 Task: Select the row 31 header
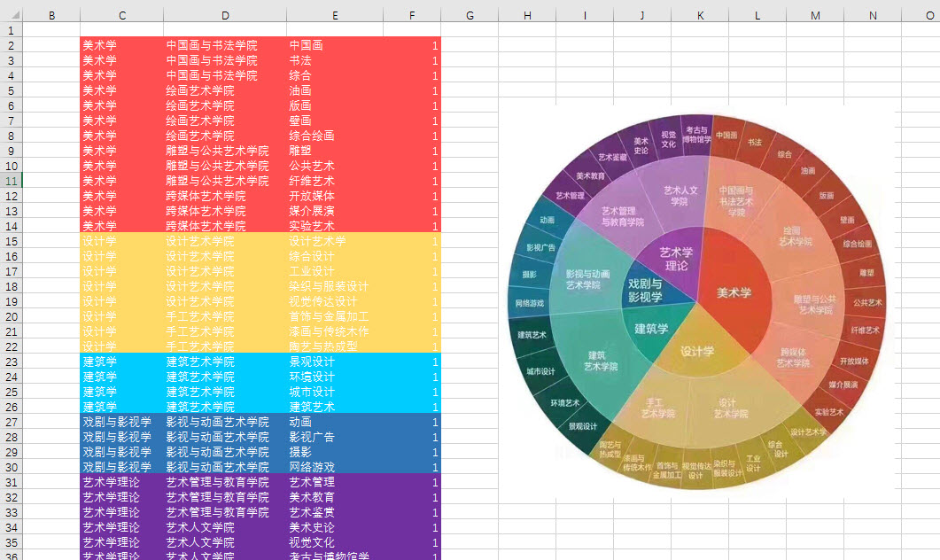click(x=12, y=482)
